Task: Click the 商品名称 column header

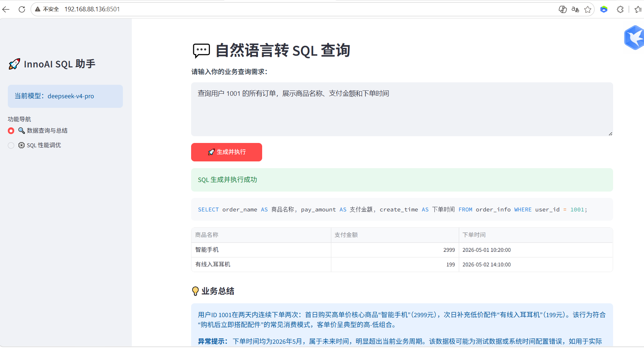Action: [x=261, y=235]
